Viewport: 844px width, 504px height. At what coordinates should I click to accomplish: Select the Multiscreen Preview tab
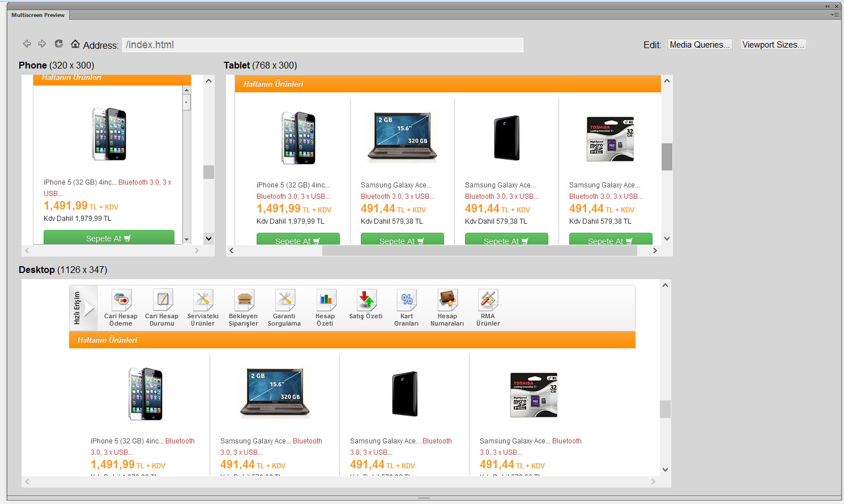tap(38, 15)
